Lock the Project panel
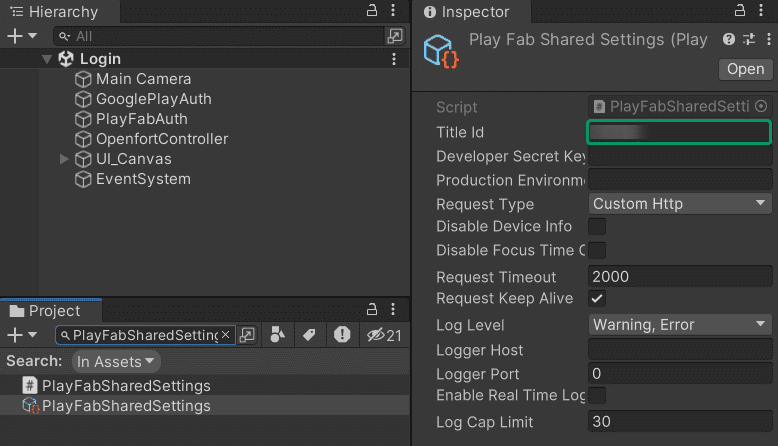Image resolution: width=778 pixels, height=446 pixels. 372,310
